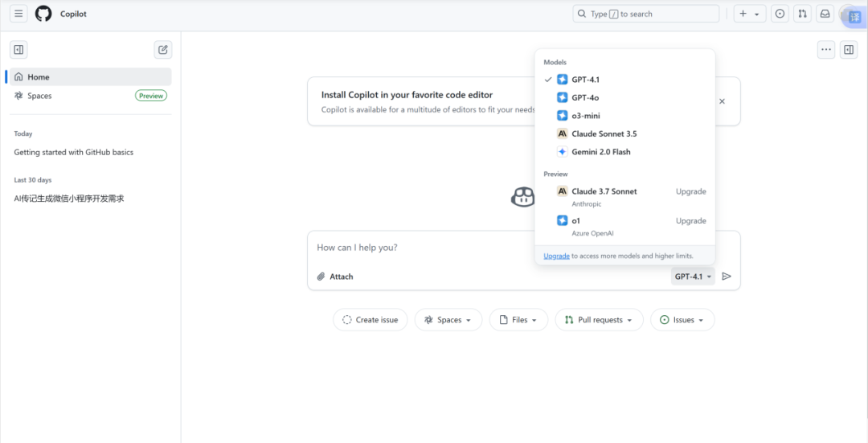Image resolution: width=868 pixels, height=443 pixels.
Task: Expand the plus create-new dropdown
Action: tap(750, 14)
